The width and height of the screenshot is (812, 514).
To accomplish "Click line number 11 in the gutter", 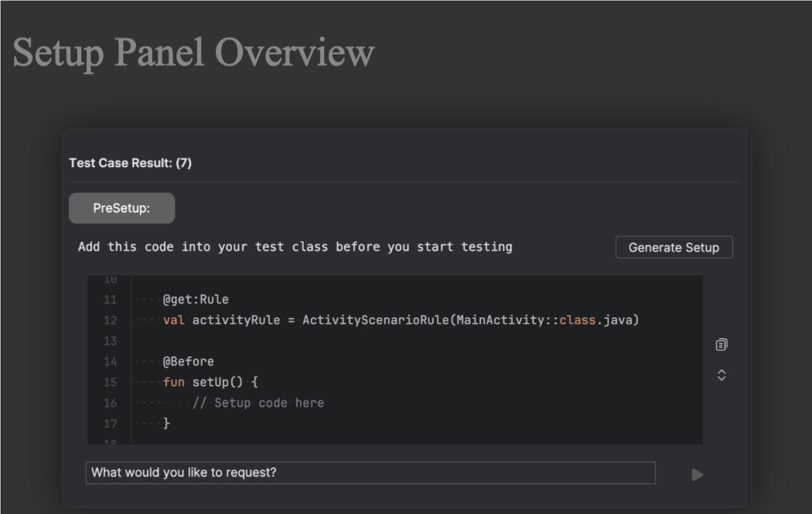I will point(110,300).
